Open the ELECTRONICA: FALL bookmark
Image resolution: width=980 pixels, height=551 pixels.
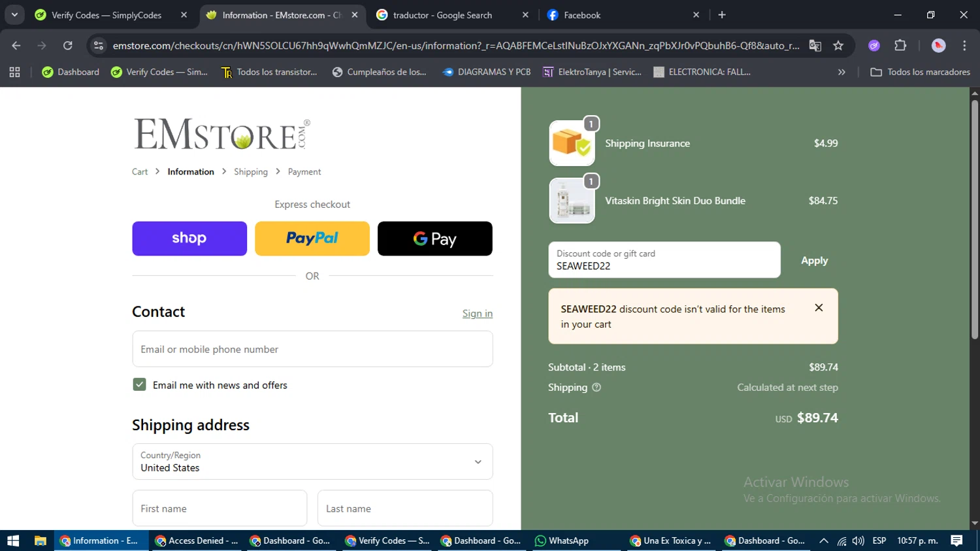pyautogui.click(x=702, y=72)
